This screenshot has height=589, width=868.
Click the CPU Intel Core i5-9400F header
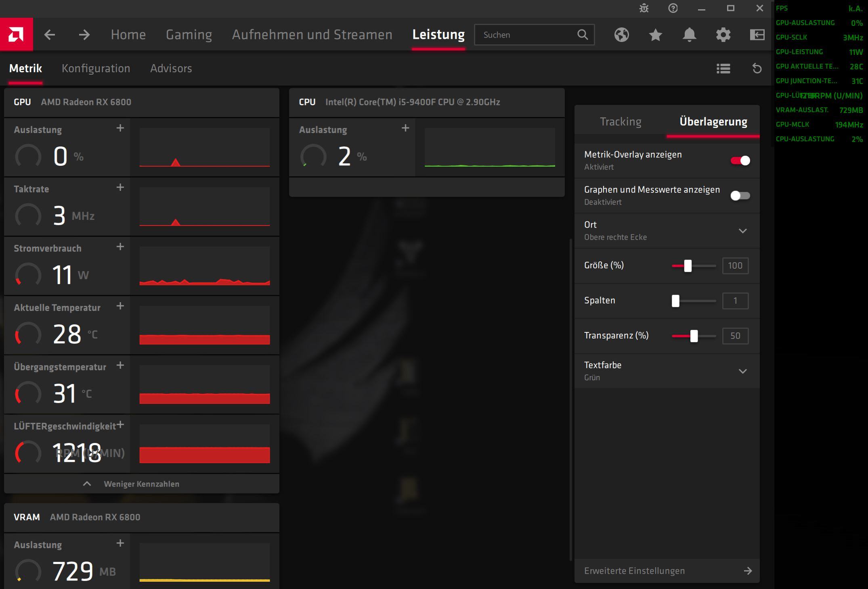point(427,102)
